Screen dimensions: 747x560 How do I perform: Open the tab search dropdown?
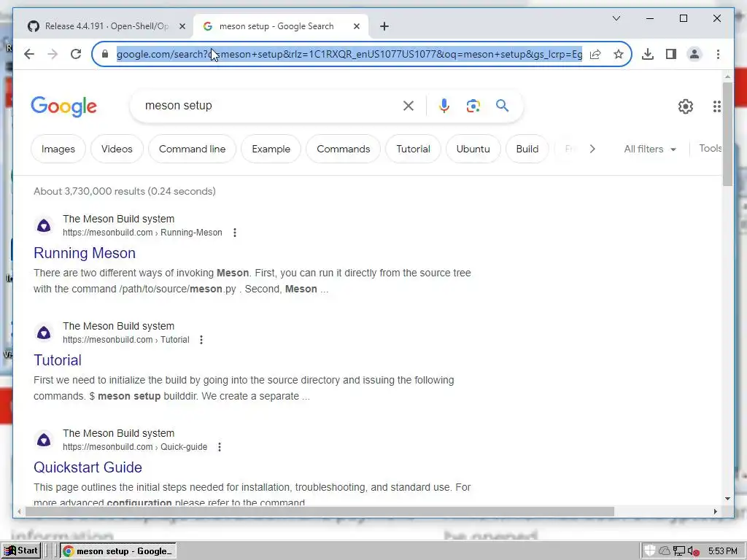click(x=616, y=18)
